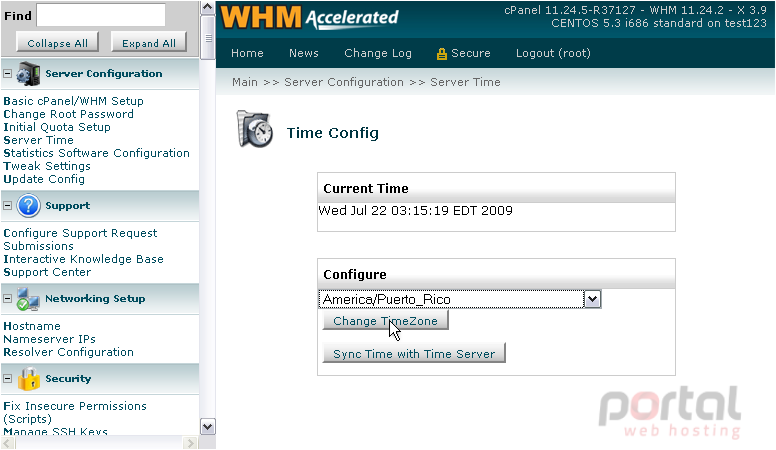776x450 pixels.
Task: Click the current time 'Wed Jul 22 03:15:19 EDT 2009'
Action: [415, 210]
